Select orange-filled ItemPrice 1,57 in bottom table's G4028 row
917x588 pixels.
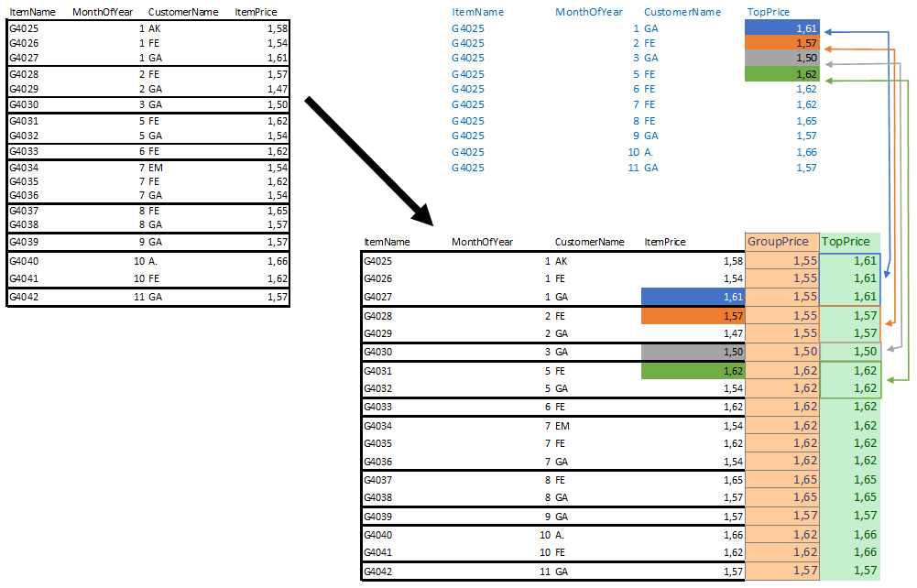693,316
